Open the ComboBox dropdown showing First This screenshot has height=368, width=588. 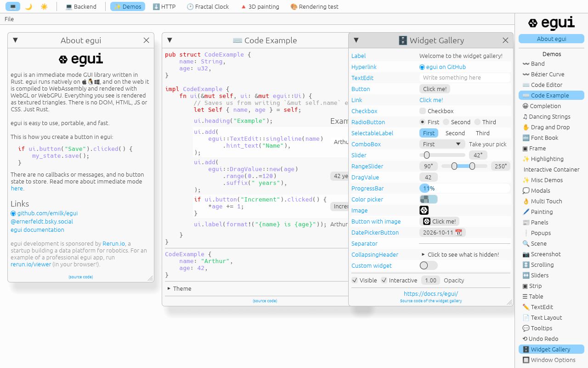click(x=442, y=144)
